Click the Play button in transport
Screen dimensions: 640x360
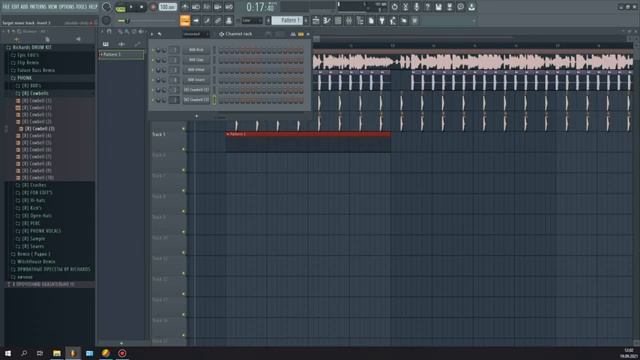pos(131,7)
